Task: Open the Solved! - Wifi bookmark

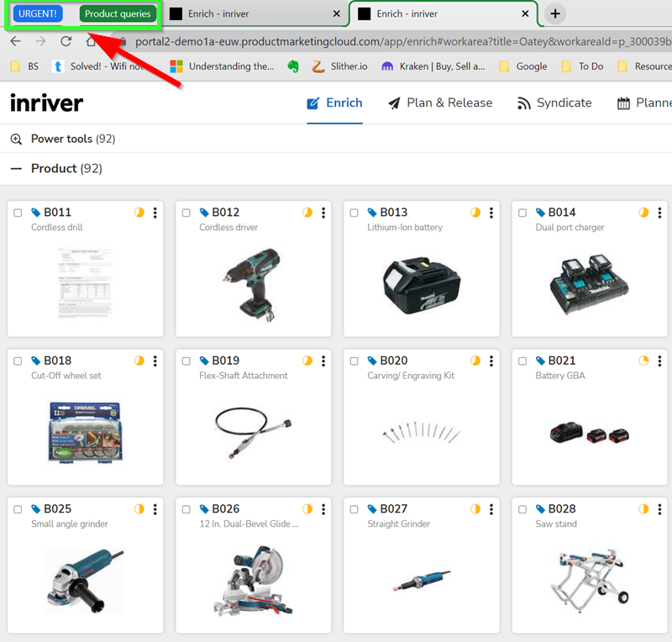Action: coord(97,66)
